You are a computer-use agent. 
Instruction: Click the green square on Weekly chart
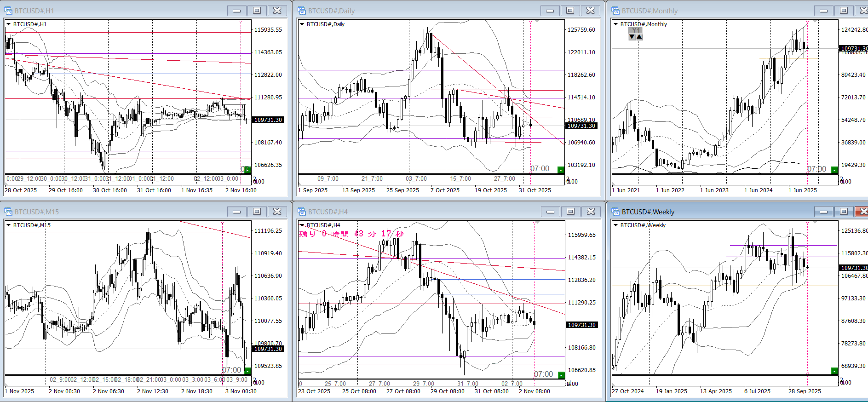pos(834,371)
